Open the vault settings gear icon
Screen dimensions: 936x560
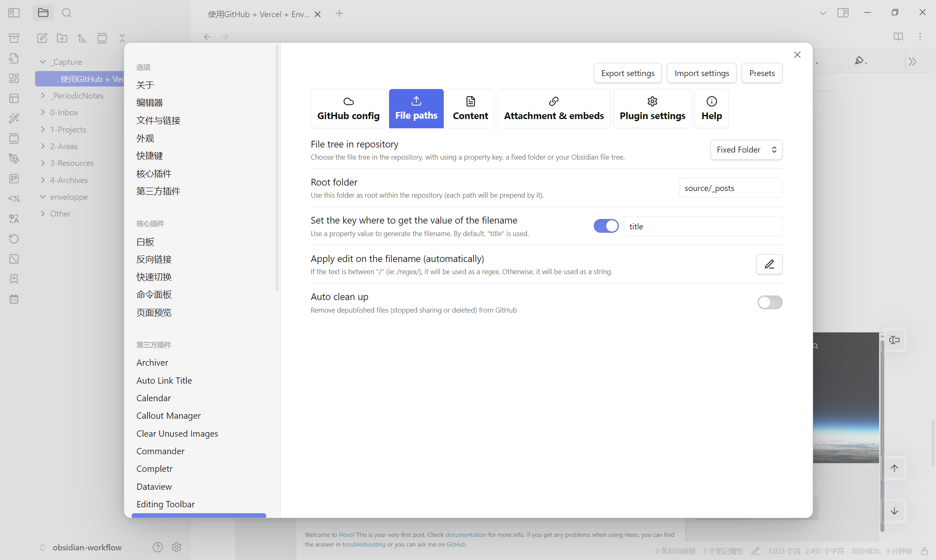(x=176, y=547)
